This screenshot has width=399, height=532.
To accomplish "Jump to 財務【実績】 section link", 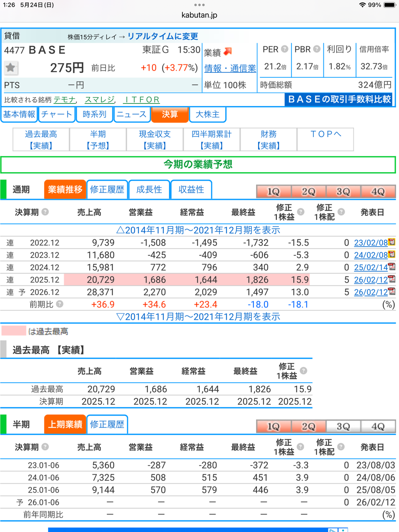I will pyautogui.click(x=268, y=140).
